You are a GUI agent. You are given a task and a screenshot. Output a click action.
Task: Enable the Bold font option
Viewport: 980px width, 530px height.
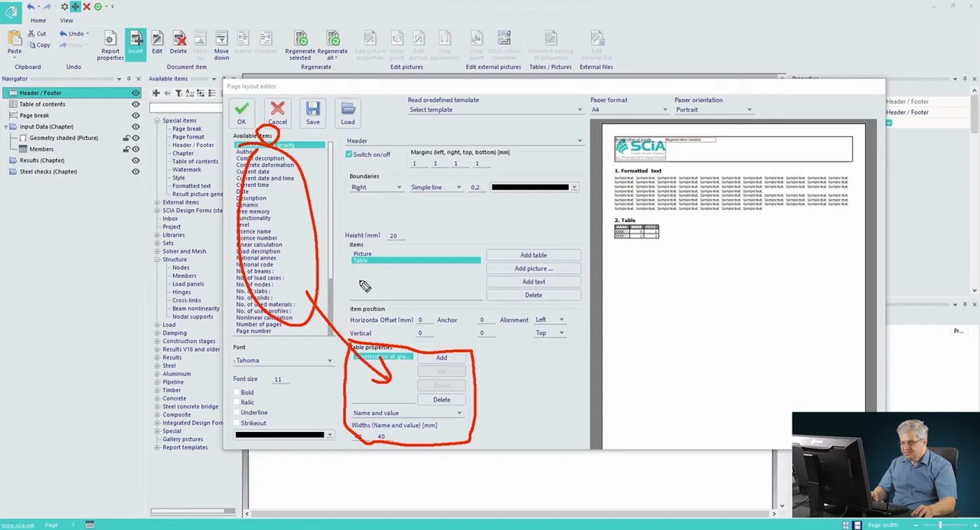pos(237,393)
